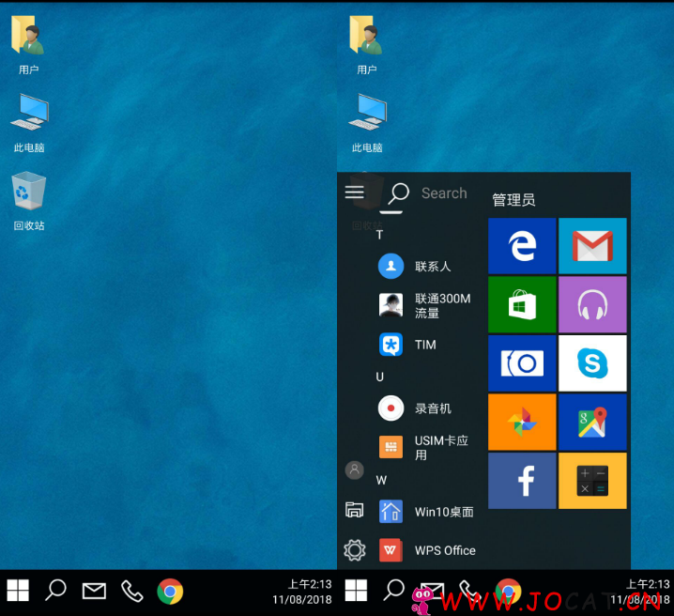
Task: Open the Gmail tile
Action: (x=592, y=246)
